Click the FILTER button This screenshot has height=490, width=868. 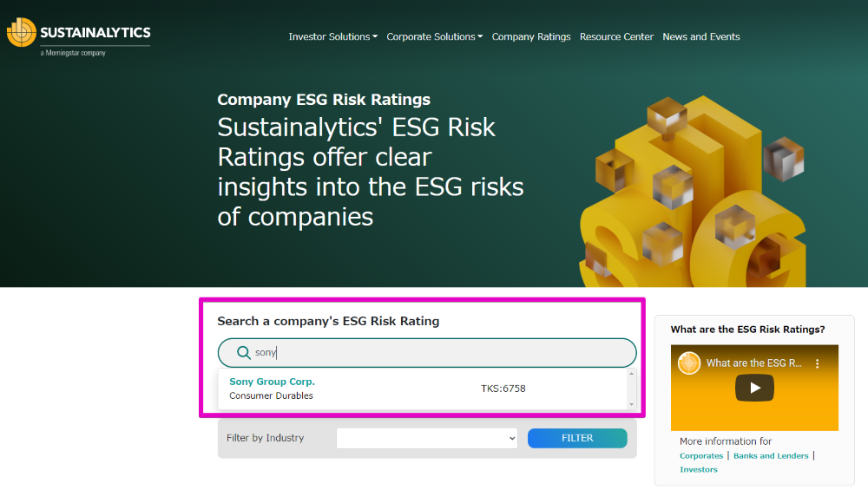coord(577,438)
